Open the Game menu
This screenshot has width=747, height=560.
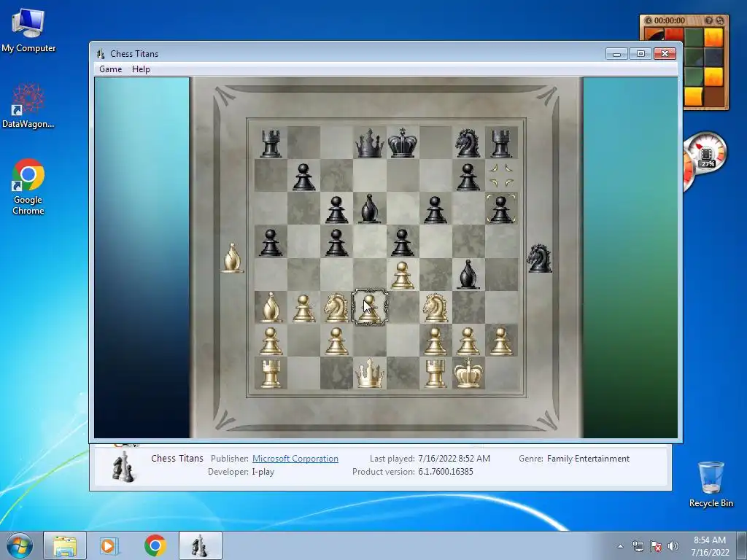click(111, 69)
